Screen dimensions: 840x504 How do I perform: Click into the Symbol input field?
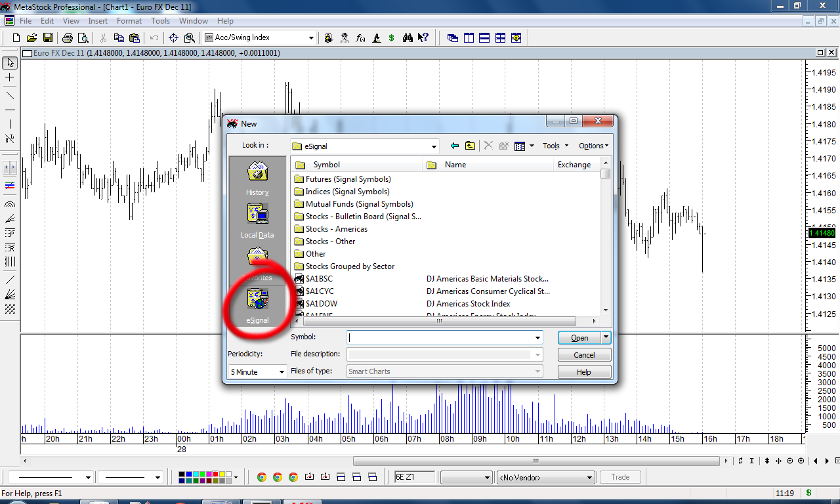[441, 337]
